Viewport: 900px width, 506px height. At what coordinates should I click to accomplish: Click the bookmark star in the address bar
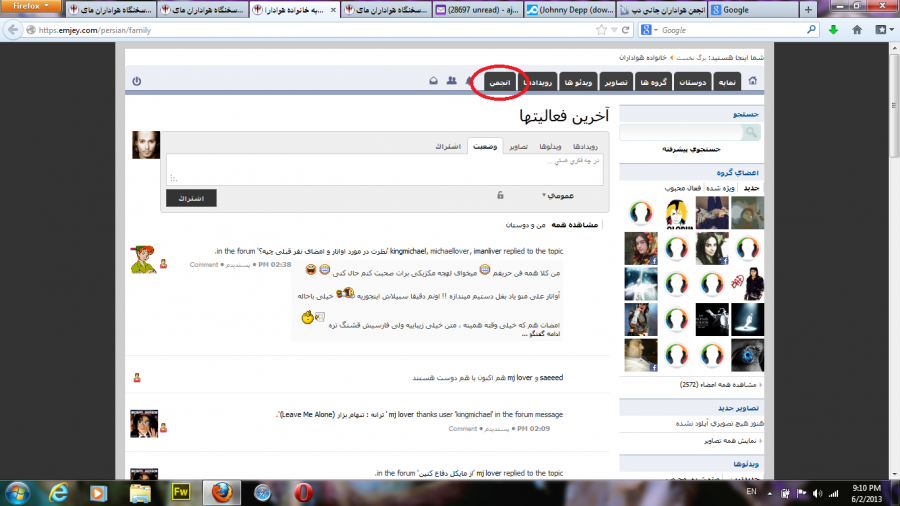point(600,30)
